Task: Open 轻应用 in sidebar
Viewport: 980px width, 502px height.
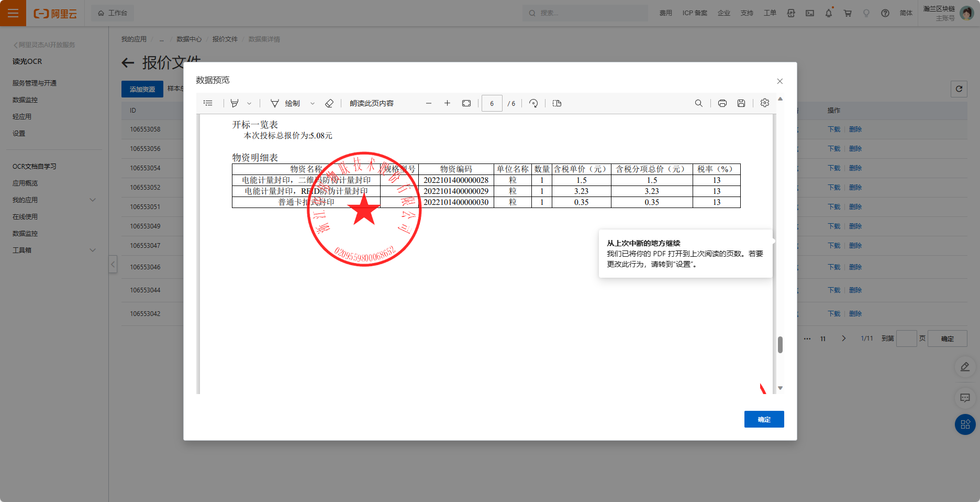Action: pyautogui.click(x=22, y=117)
